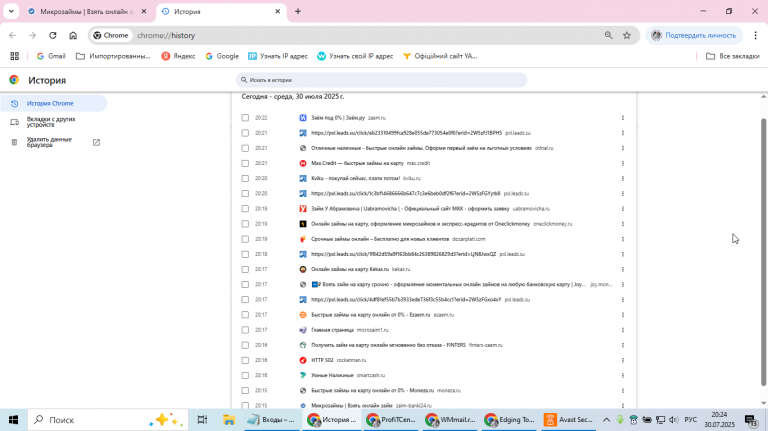Switch to Edging To Chrome taskbar window
The image size is (768, 431).
(x=508, y=420)
